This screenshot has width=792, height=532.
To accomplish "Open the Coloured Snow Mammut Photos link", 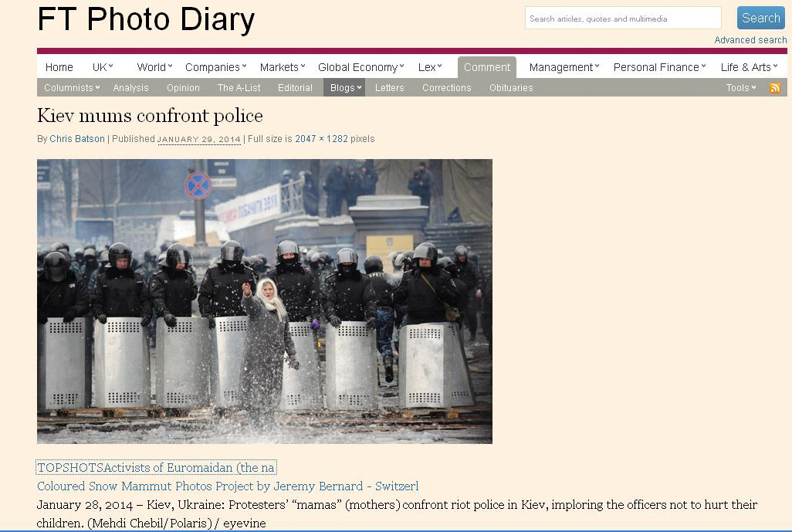I will (228, 486).
